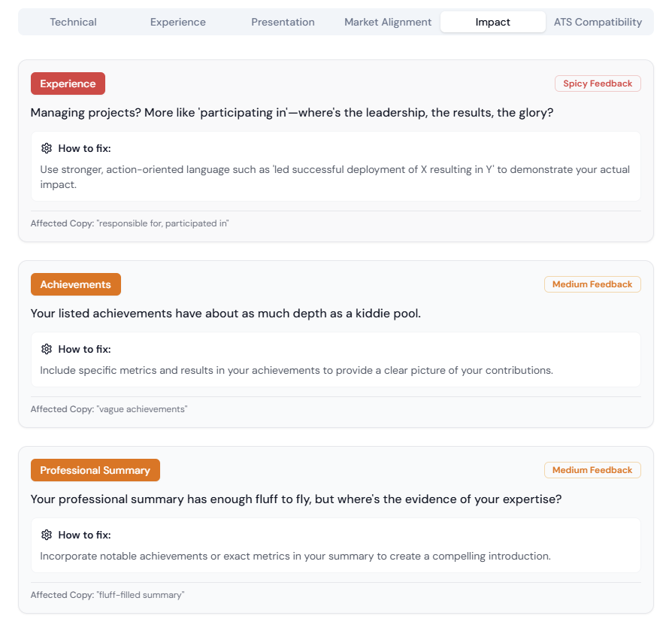Switch to the Technical tab

point(73,22)
